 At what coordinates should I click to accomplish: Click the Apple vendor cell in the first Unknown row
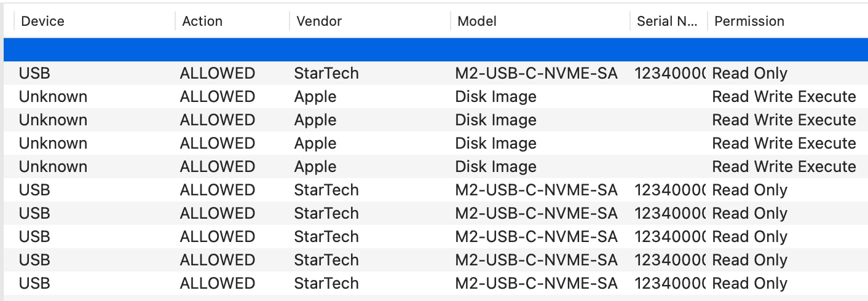point(315,96)
